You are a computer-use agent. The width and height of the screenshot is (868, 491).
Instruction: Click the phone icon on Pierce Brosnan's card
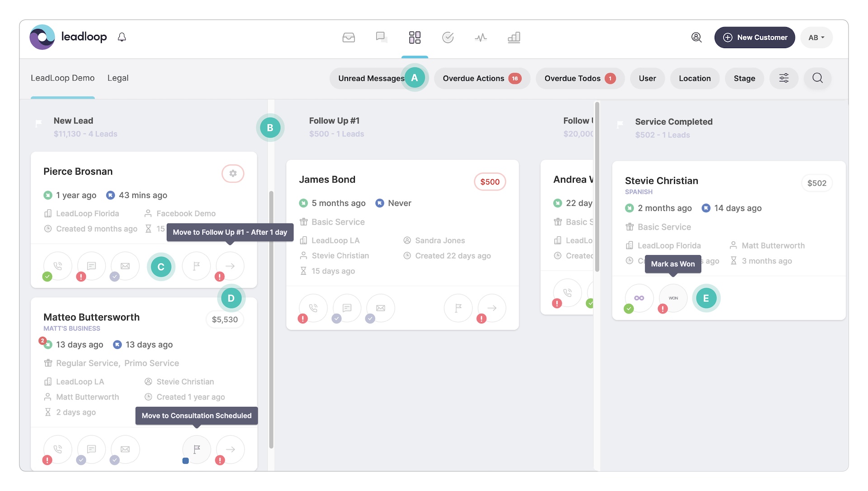coord(57,266)
